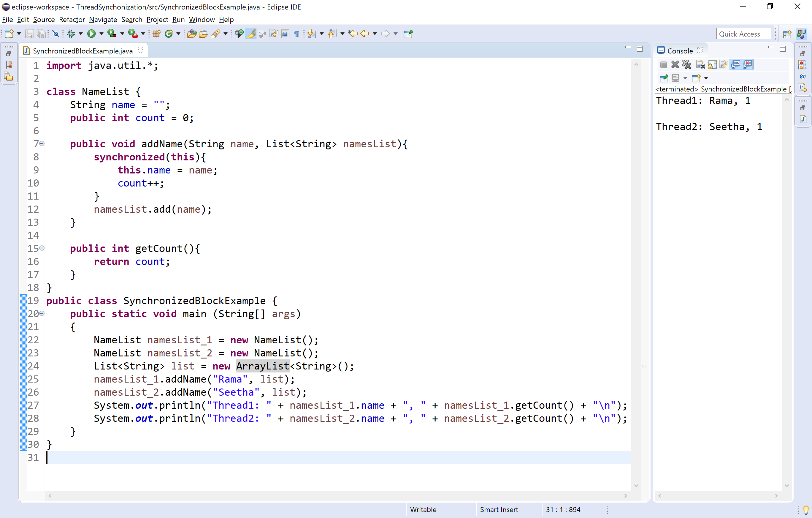Screen dimensions: 812x518
Task: Toggle Console Scroll Lock
Action: [x=712, y=64]
